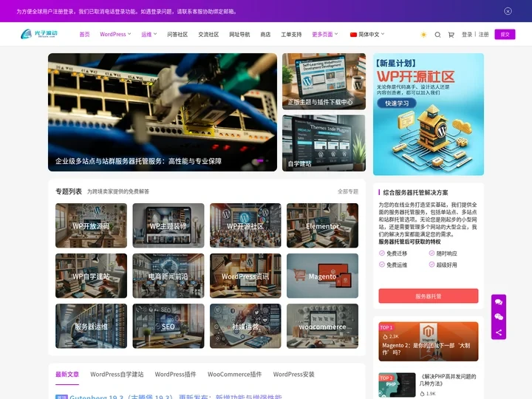Open 《解决PHP高并发问题的几种方法》 link

coord(448,380)
